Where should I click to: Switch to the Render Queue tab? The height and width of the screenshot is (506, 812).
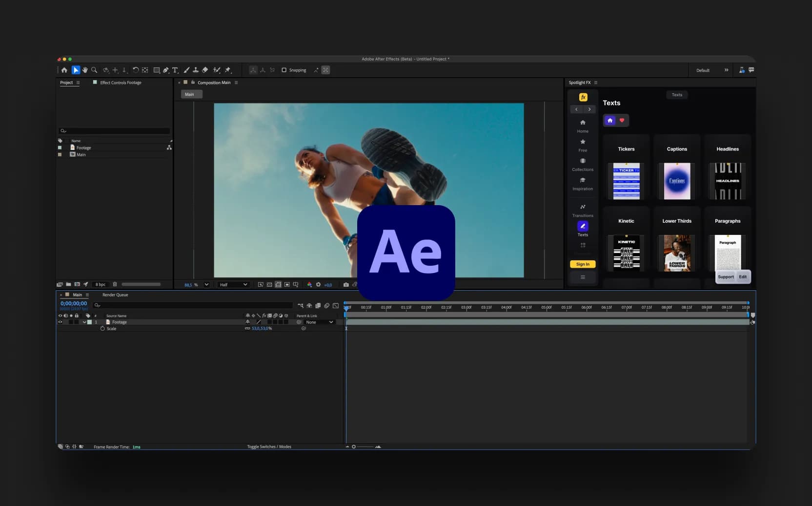[x=115, y=295]
